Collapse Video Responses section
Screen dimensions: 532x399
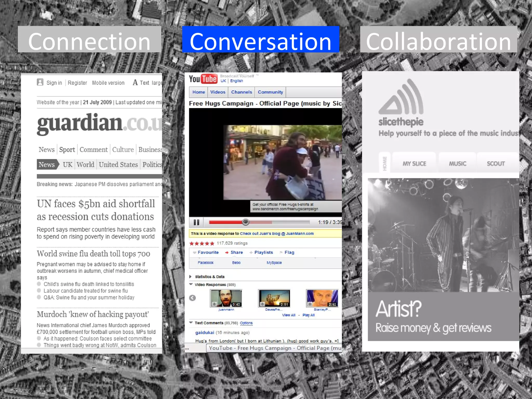tap(191, 284)
